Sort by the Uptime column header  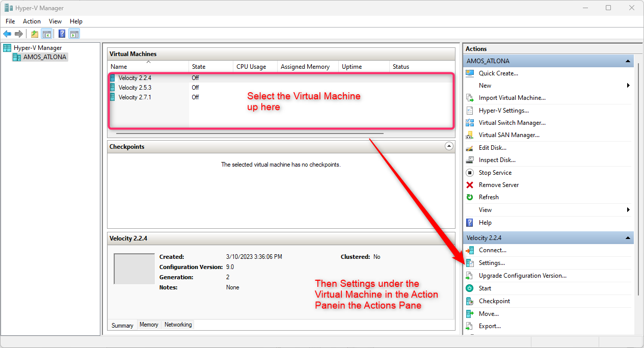(x=364, y=67)
